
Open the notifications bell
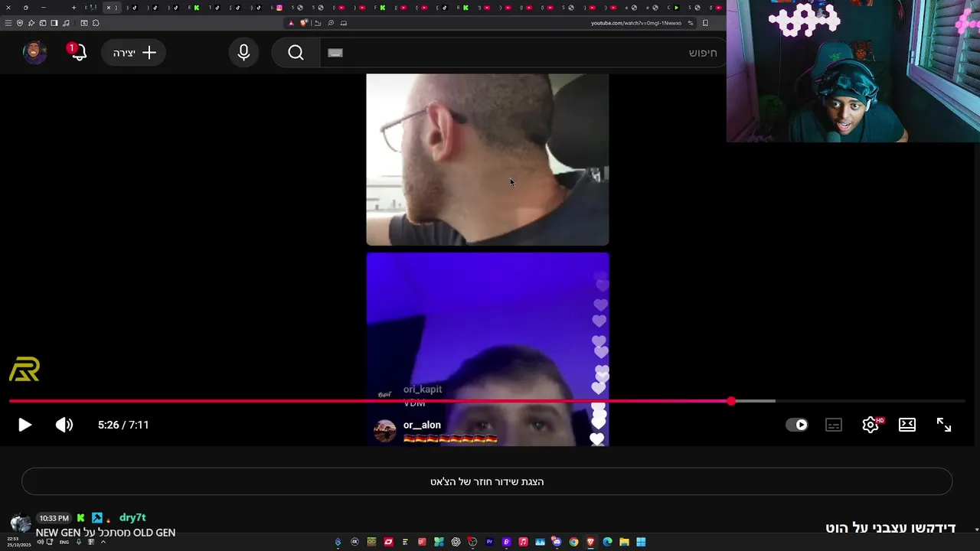tap(78, 52)
